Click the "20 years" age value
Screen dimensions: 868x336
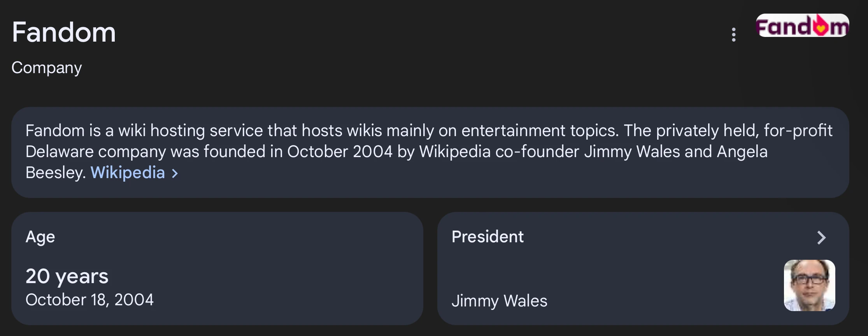tap(67, 276)
